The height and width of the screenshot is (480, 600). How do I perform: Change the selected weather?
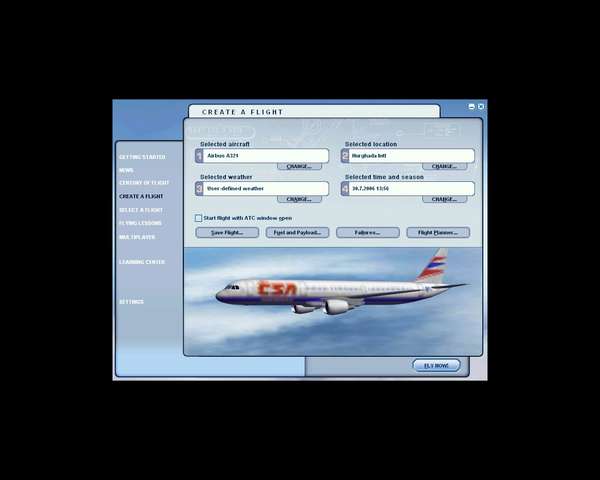click(299, 199)
